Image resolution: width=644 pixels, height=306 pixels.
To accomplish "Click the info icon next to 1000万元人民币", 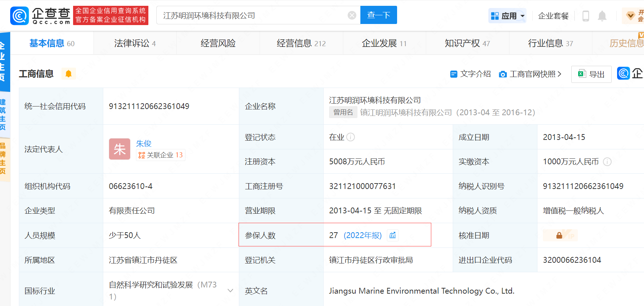I will (x=607, y=162).
